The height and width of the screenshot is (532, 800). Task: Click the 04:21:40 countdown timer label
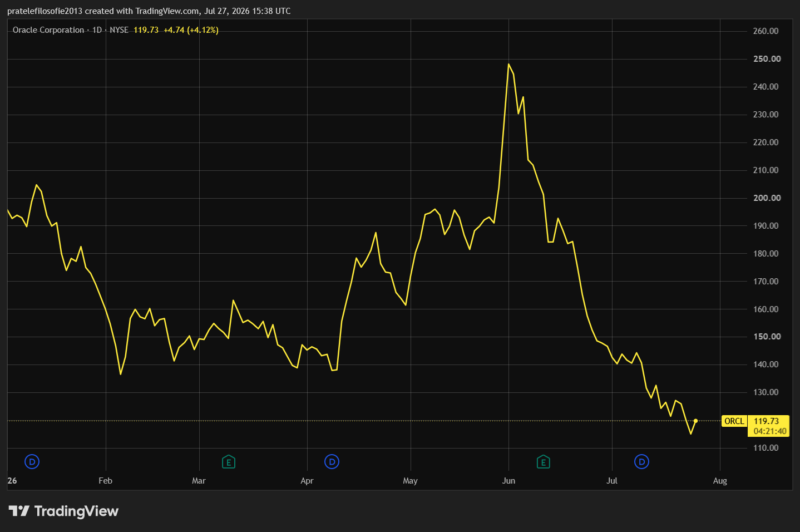770,431
